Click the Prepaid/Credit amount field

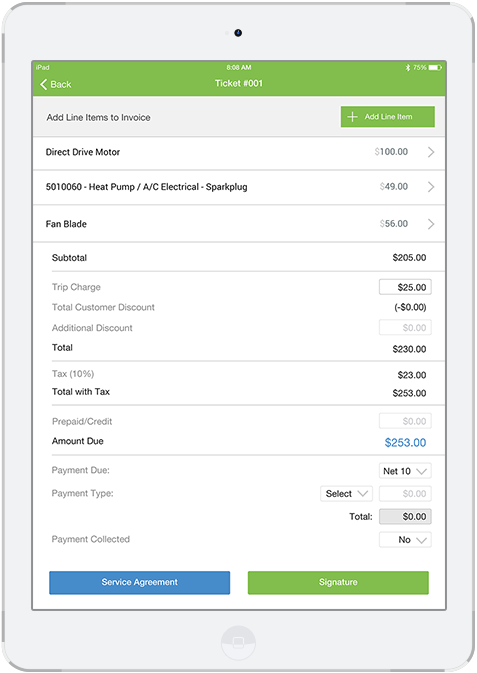pyautogui.click(x=405, y=421)
